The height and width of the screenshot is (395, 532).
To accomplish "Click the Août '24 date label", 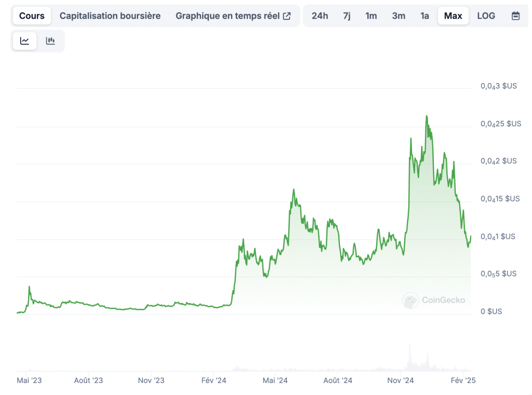I will pos(338,380).
